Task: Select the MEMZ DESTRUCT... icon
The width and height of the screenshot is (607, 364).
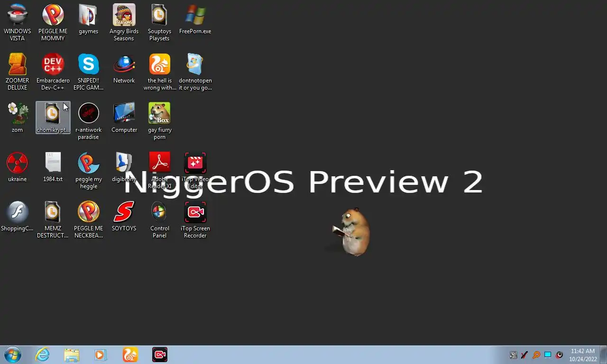Action: click(x=53, y=219)
